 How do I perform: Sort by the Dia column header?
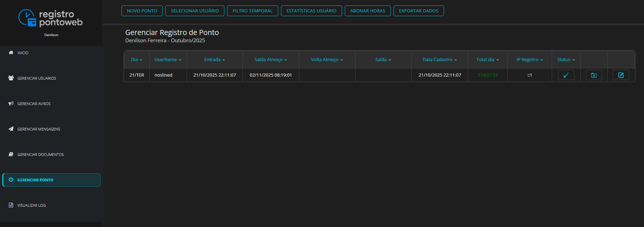point(136,60)
